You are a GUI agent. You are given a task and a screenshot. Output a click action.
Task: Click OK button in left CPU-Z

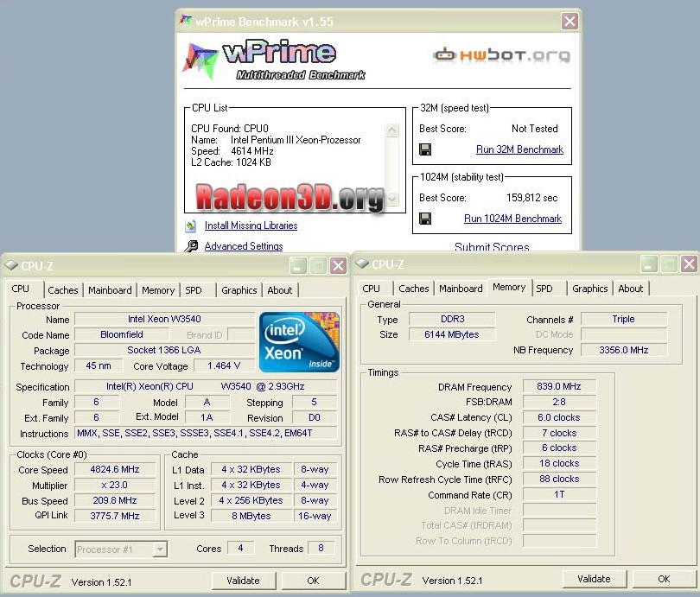314,581
